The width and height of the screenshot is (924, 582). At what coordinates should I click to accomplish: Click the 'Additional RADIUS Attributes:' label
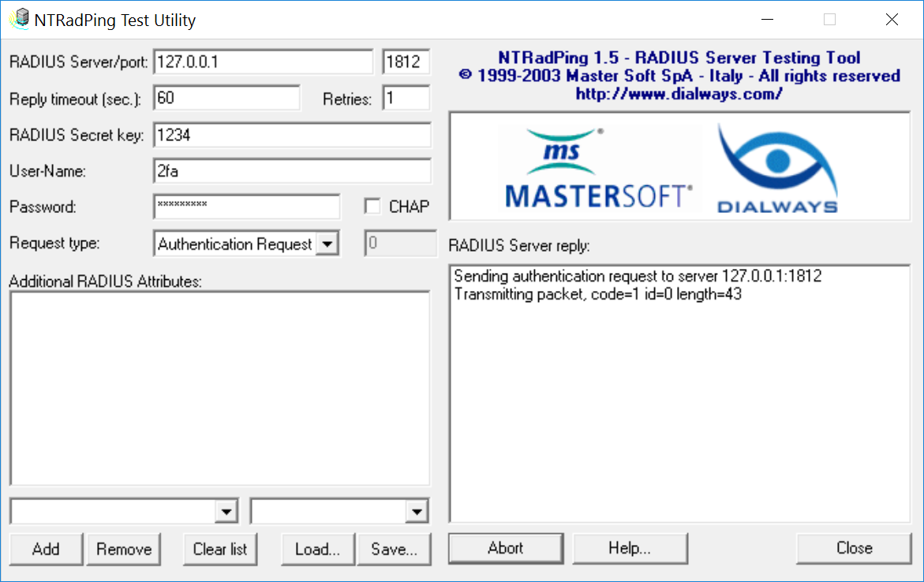click(106, 282)
